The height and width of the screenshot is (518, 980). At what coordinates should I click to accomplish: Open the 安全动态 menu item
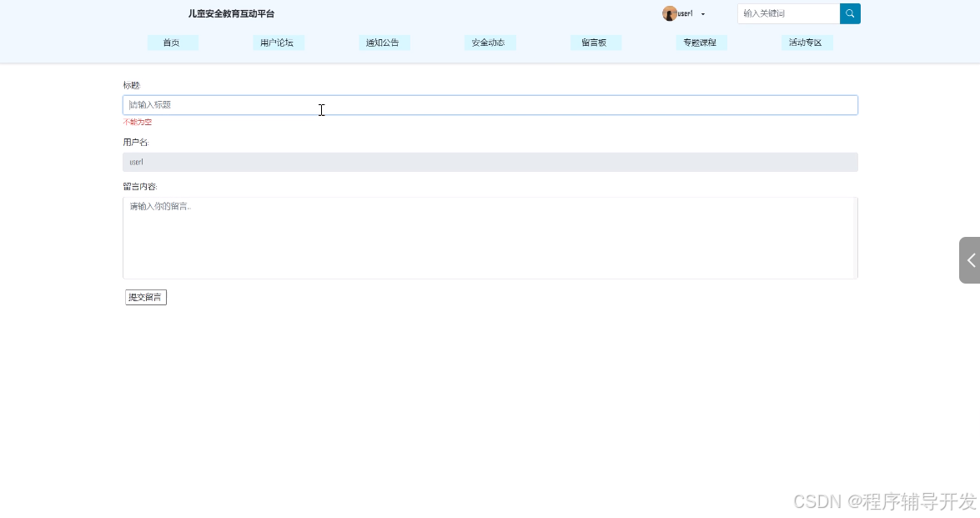point(490,43)
